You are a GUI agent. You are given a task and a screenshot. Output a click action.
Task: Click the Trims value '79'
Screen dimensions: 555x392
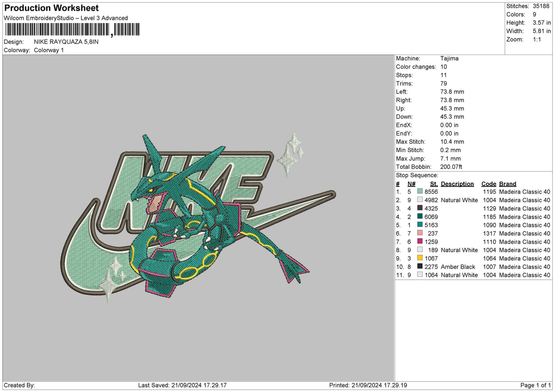click(x=444, y=84)
